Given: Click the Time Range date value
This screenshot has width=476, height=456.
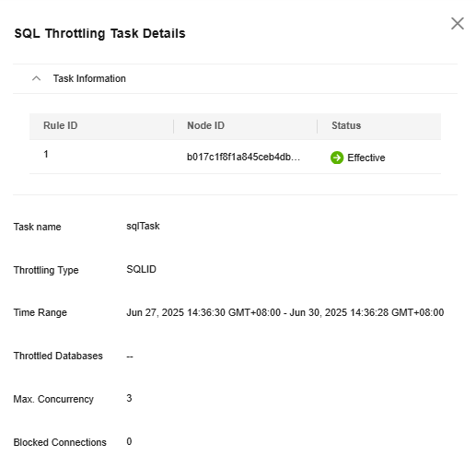Looking at the screenshot, I should tap(285, 312).
